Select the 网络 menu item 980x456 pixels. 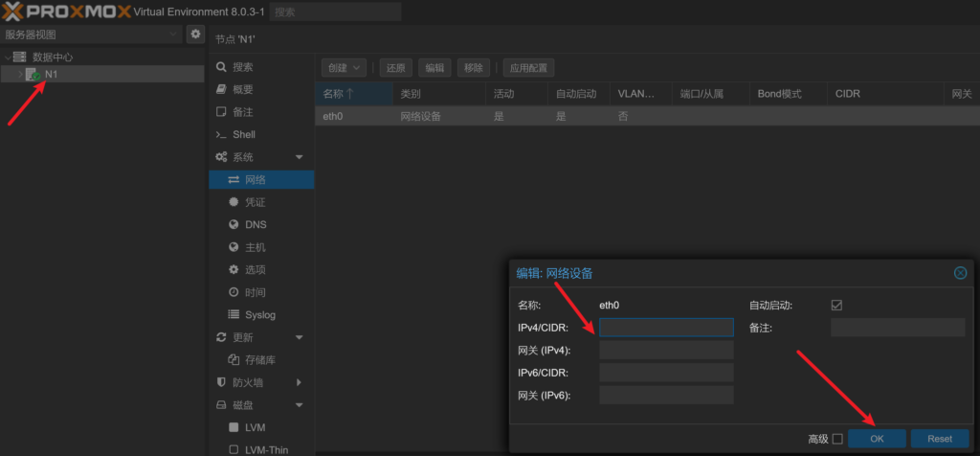[x=254, y=179]
